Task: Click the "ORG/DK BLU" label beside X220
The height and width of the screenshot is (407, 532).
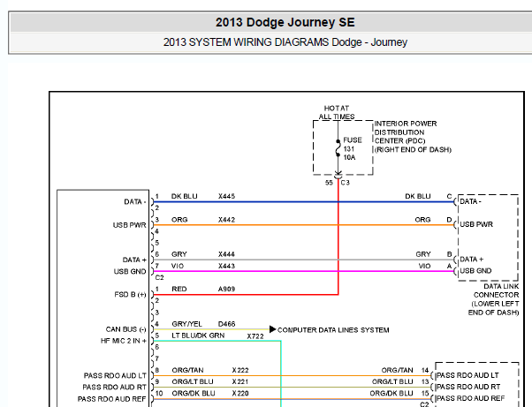Action: (x=194, y=394)
